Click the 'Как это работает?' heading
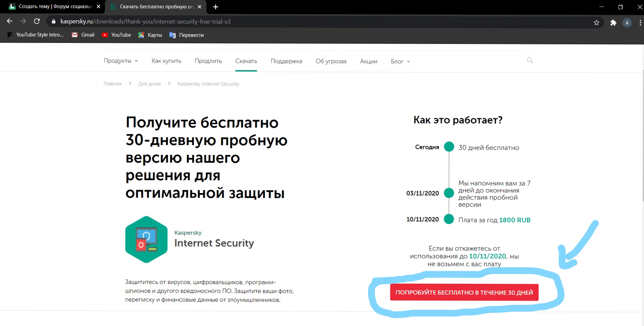644x326 pixels. point(458,120)
